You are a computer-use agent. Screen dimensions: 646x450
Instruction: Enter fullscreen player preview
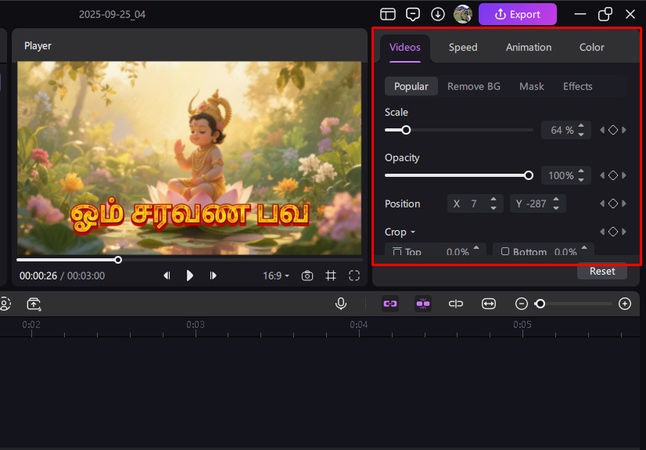click(x=354, y=276)
